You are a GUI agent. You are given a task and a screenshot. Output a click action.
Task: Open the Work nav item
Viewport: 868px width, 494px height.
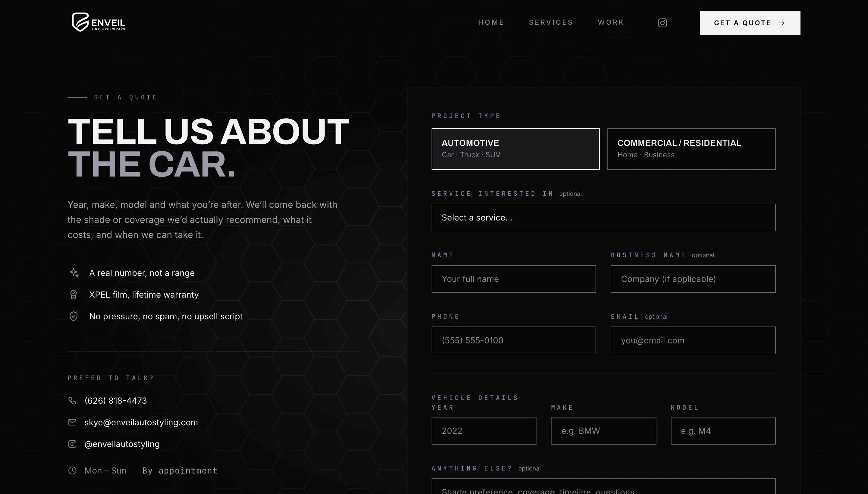pos(611,22)
